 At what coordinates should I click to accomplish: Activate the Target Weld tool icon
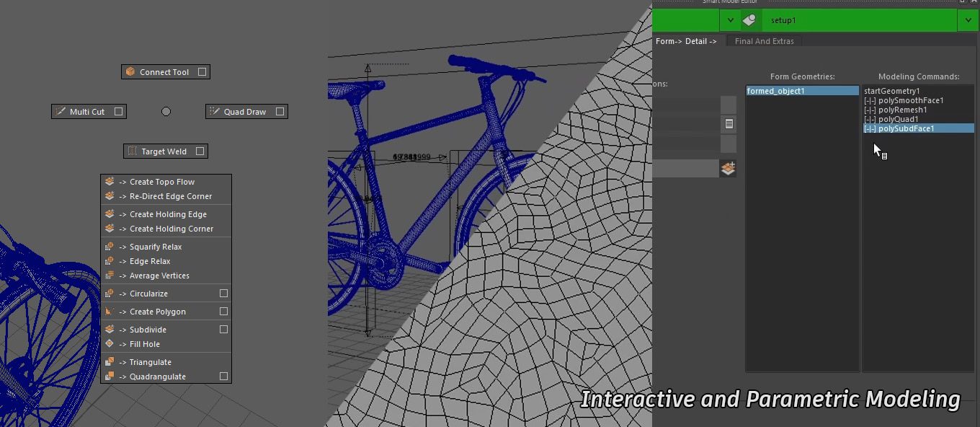pos(134,151)
